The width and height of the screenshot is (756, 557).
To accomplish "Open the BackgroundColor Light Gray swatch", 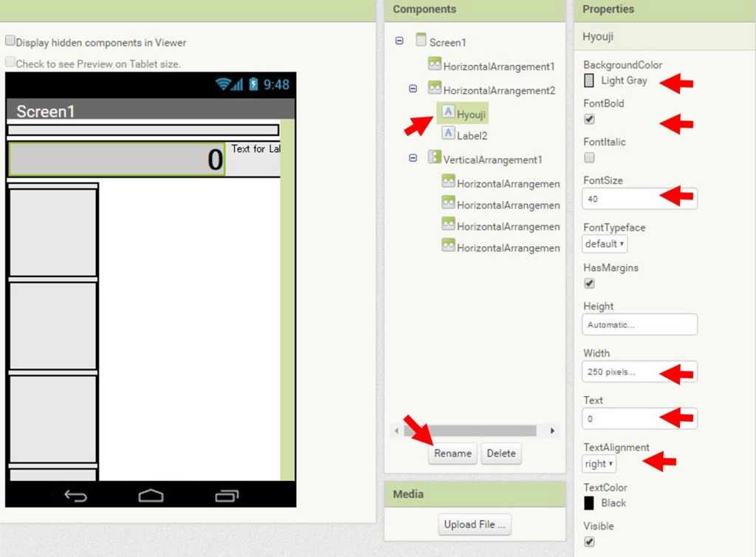I will point(588,81).
